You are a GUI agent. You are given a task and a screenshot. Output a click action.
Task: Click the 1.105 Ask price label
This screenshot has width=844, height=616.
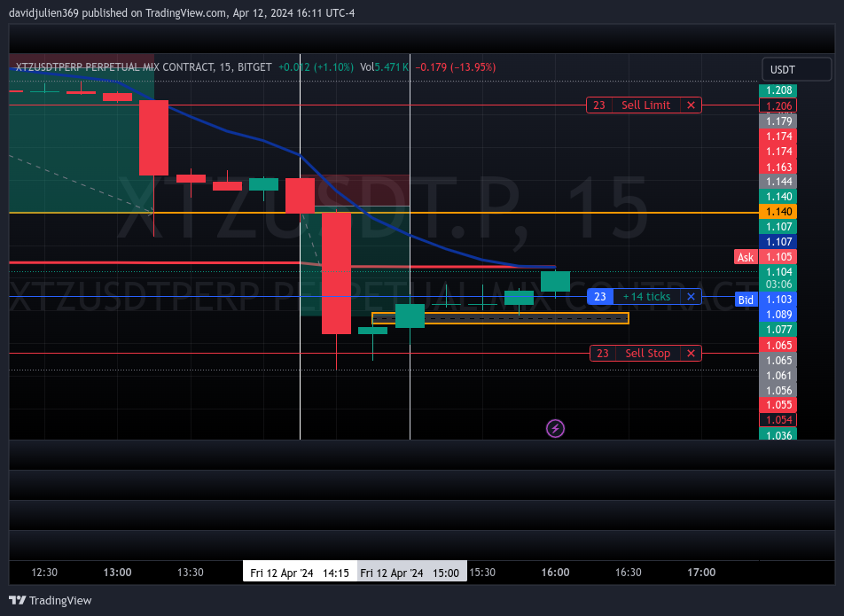778,257
